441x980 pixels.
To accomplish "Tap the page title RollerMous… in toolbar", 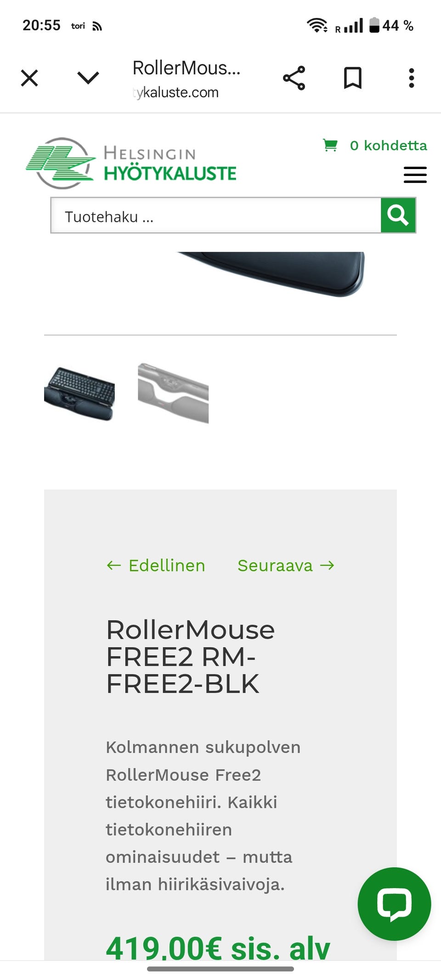I will [x=187, y=68].
